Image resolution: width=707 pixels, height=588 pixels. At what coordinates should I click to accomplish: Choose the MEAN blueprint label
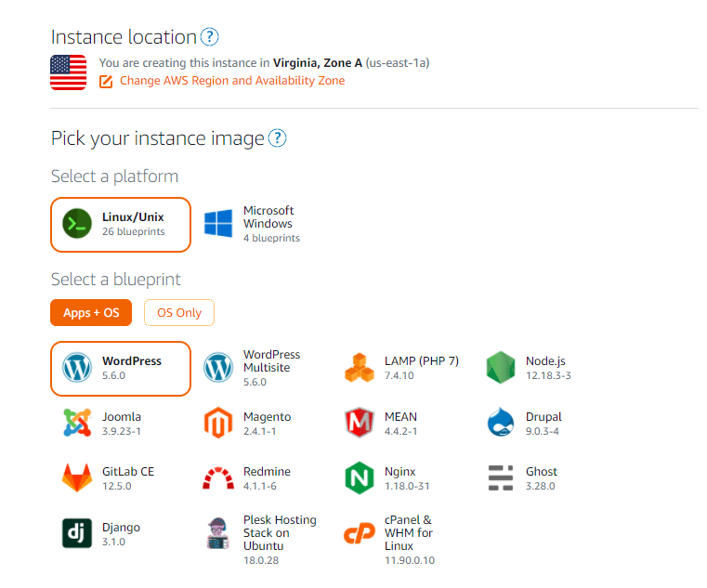click(x=400, y=417)
